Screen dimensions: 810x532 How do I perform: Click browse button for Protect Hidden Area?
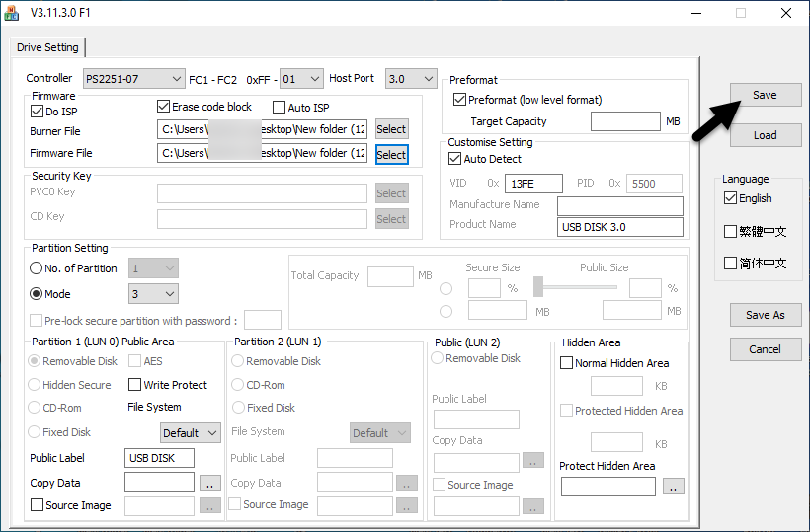pos(673,486)
